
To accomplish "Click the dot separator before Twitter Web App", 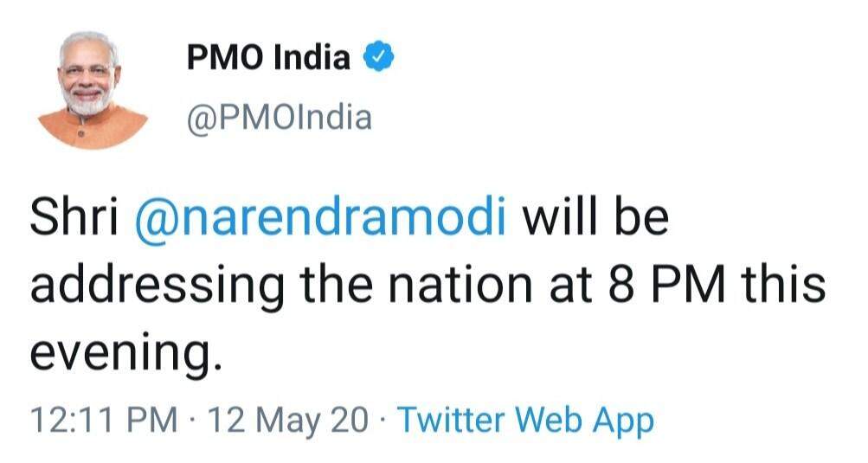I will (384, 421).
